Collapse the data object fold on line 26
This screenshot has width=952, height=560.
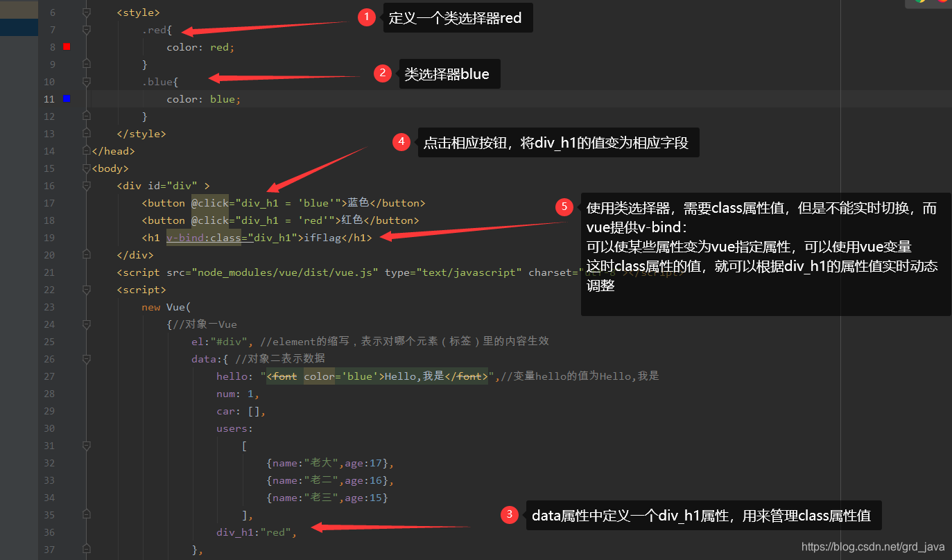(87, 359)
